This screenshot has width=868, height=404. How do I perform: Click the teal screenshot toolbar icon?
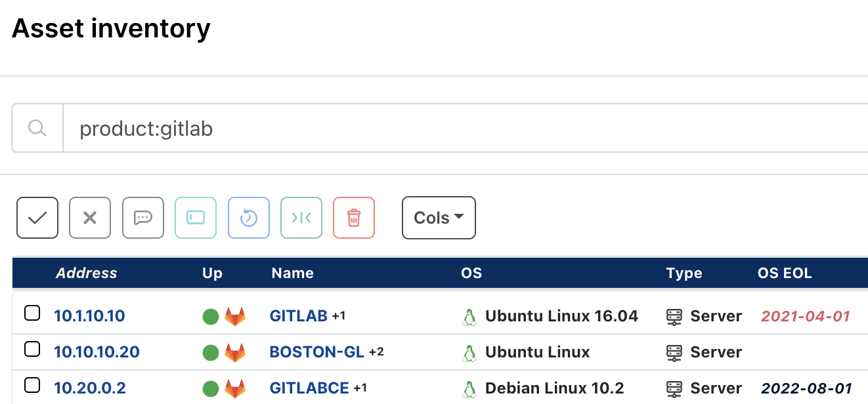[196, 217]
